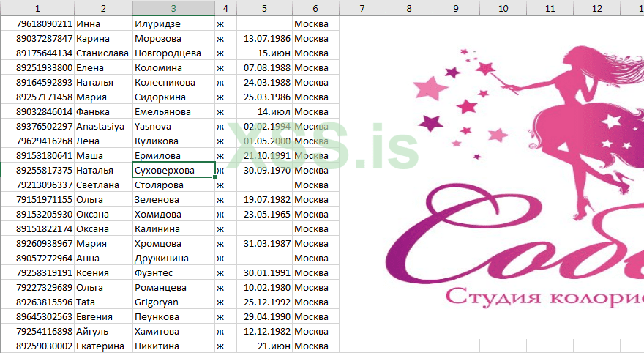Click the surname cell Морозова
This screenshot has width=644, height=353.
[x=173, y=39]
